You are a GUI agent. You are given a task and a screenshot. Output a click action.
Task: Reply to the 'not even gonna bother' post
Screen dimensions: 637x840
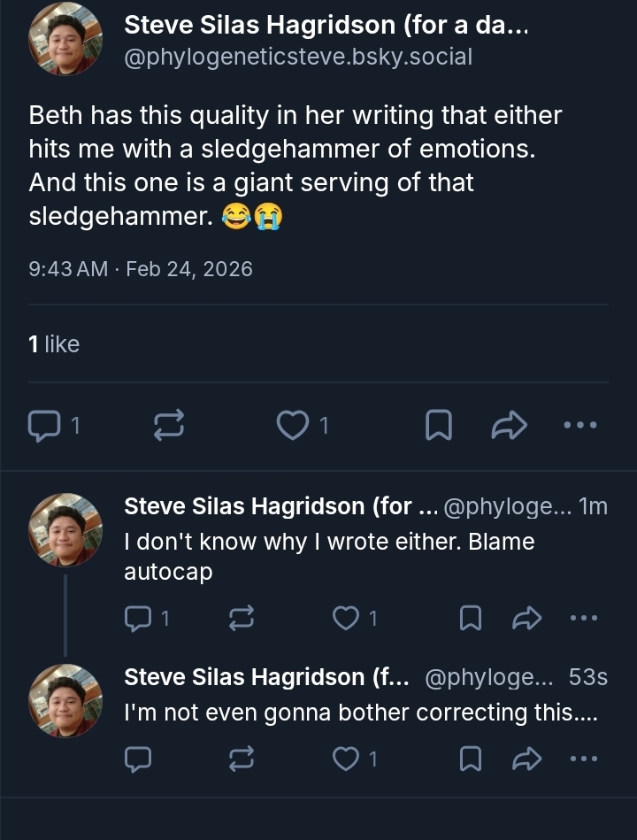point(138,759)
